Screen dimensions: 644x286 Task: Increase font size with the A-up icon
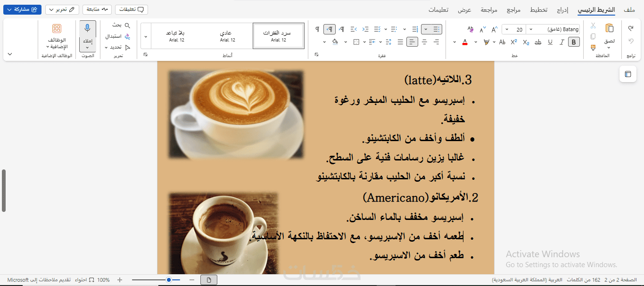tap(495, 30)
